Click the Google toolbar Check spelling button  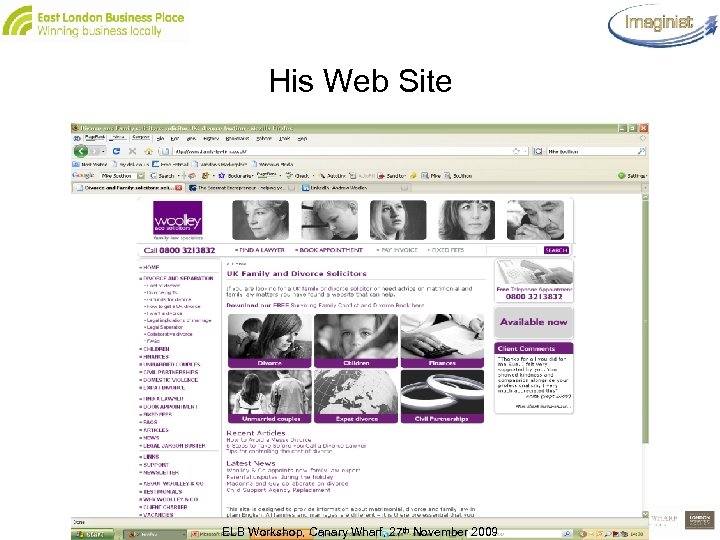pyautogui.click(x=298, y=175)
